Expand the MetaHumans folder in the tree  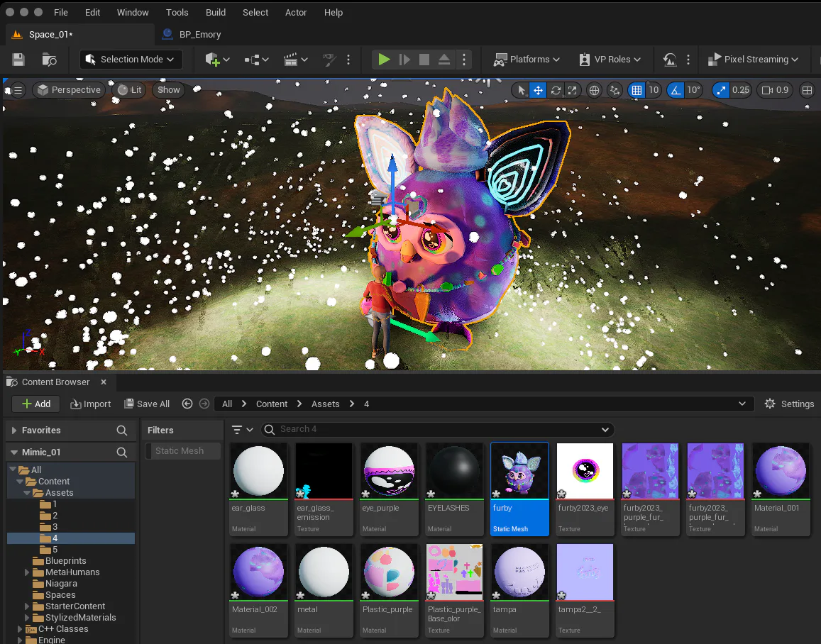click(27, 572)
